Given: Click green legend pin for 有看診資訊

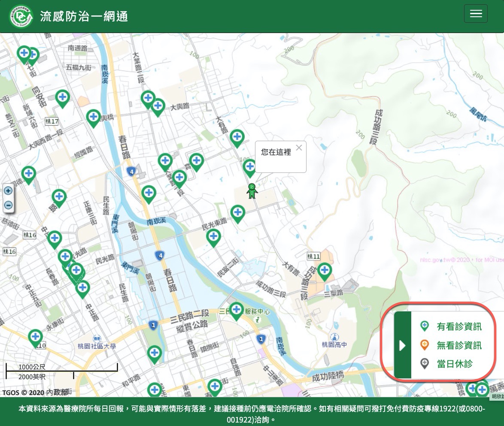Looking at the screenshot, I should (x=425, y=326).
